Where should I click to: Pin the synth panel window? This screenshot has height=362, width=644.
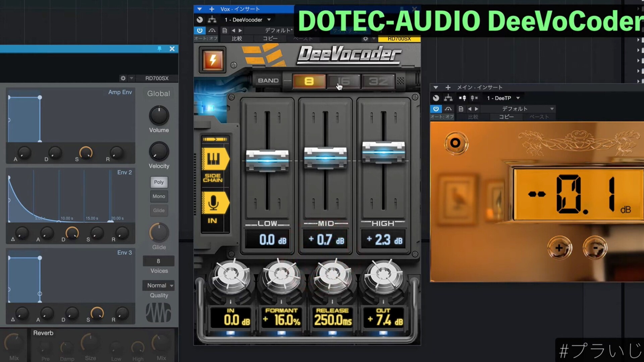pyautogui.click(x=160, y=49)
